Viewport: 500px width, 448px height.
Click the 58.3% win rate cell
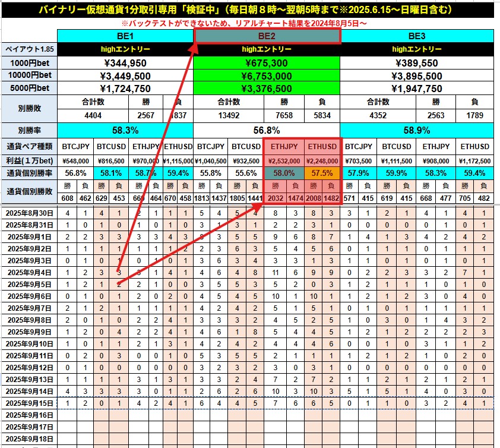[x=125, y=130]
